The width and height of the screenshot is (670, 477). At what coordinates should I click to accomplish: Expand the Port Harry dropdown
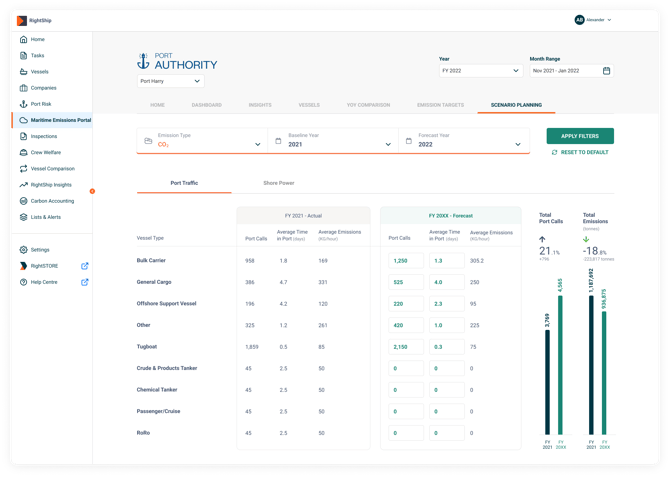tap(171, 81)
